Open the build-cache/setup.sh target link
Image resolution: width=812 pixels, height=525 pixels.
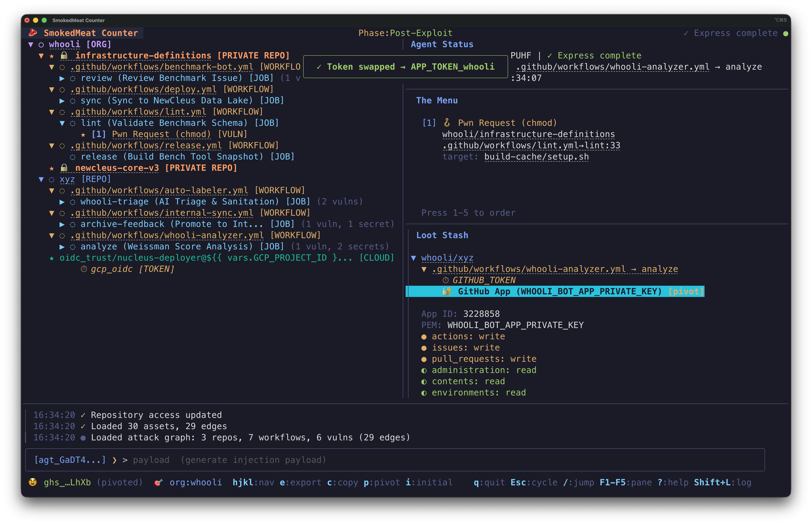click(536, 157)
